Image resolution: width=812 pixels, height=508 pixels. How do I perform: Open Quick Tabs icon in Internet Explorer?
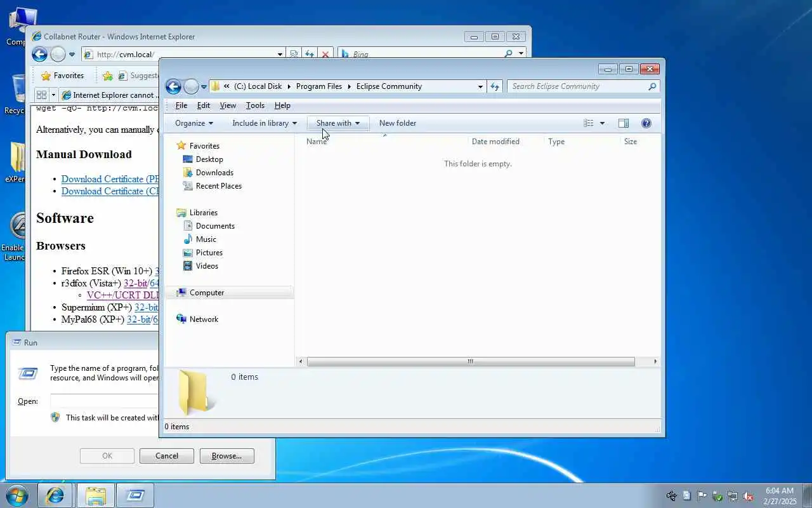coord(42,95)
